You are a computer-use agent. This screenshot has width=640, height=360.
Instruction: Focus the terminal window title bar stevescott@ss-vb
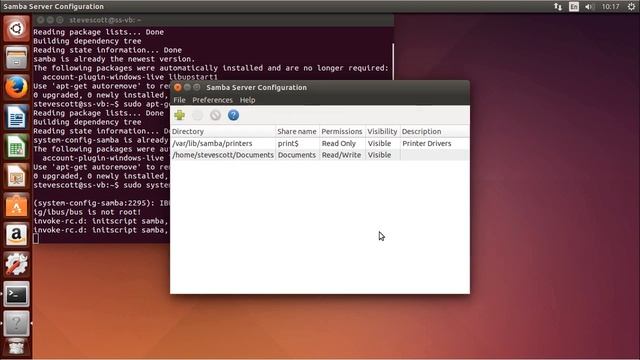tap(213, 20)
